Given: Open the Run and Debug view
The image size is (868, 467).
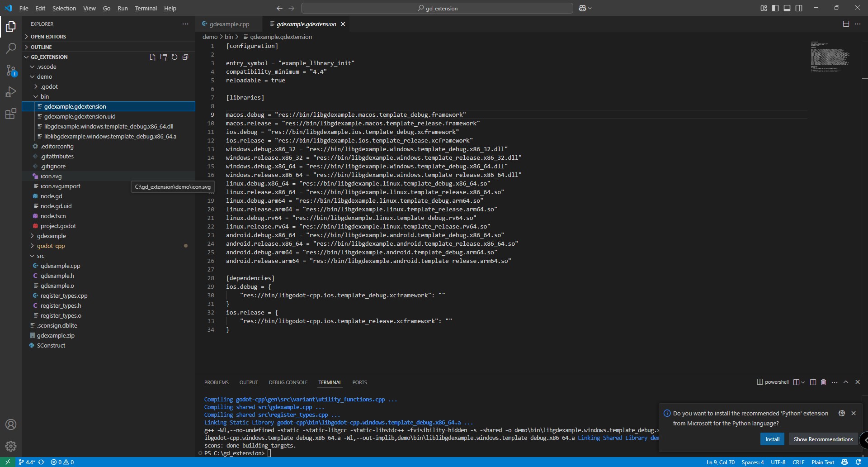Looking at the screenshot, I should 11,92.
